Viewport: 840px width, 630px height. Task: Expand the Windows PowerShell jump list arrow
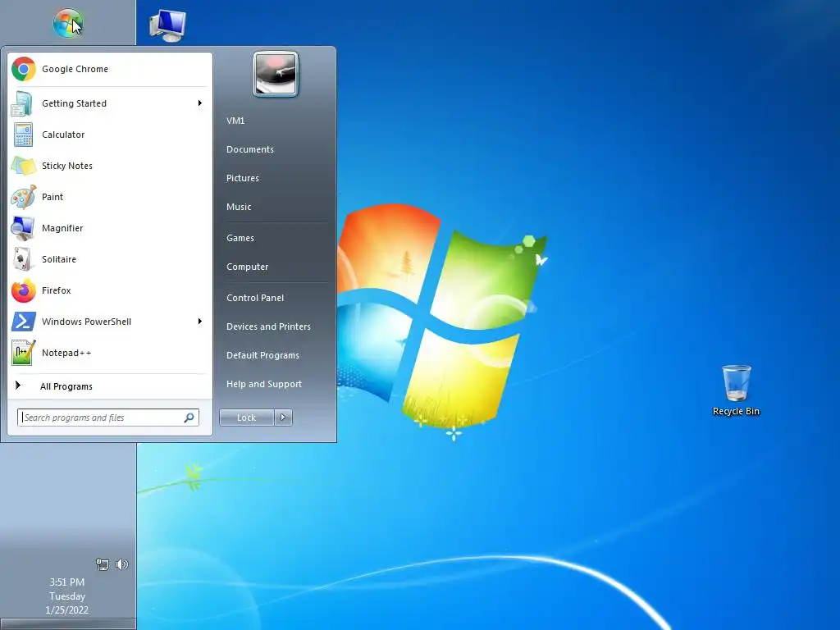tap(200, 321)
